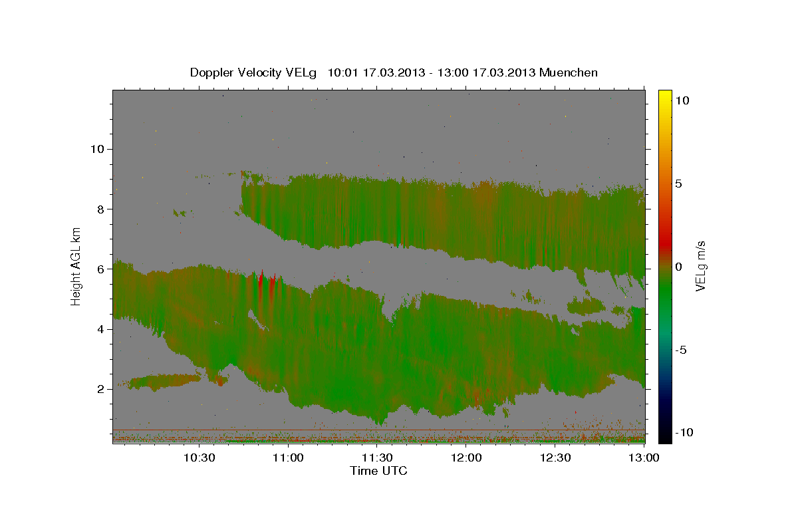The image size is (798, 532).
Task: Click the colorbar label 'VELg m/s'
Action: tap(700, 266)
